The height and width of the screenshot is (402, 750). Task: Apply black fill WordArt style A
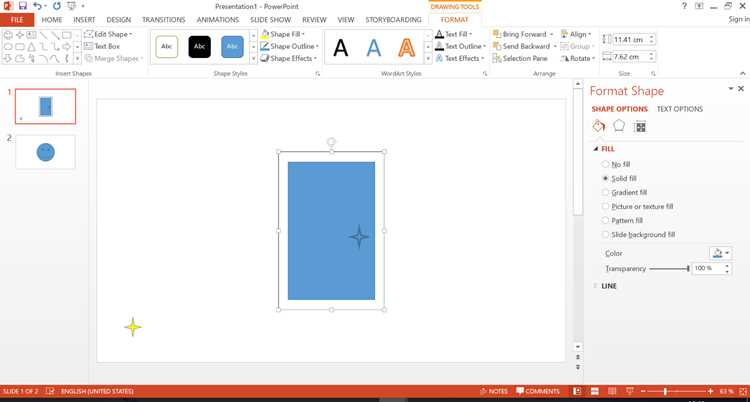pos(341,47)
